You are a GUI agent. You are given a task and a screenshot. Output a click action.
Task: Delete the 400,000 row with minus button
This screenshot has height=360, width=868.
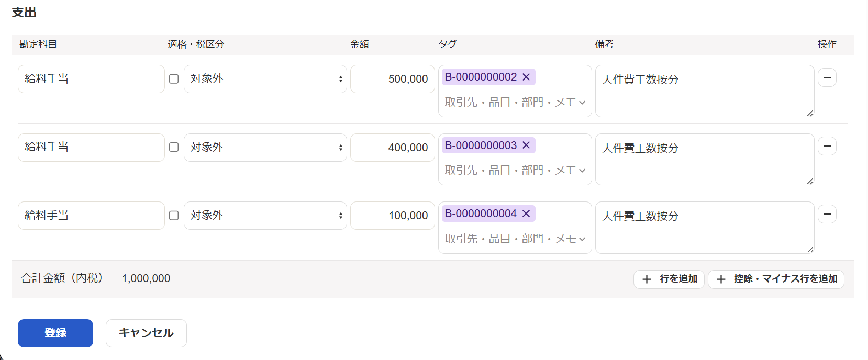(827, 146)
